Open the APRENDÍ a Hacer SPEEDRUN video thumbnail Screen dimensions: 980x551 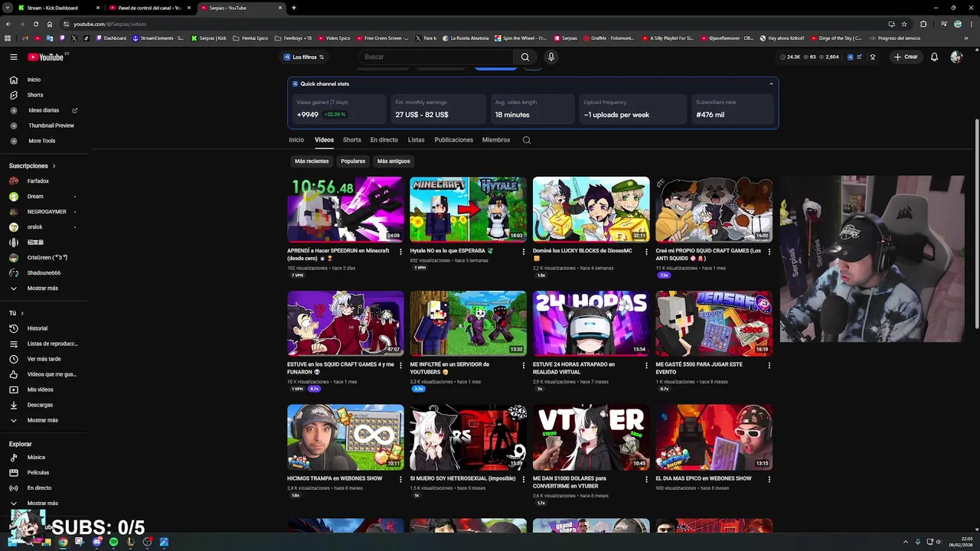tap(345, 210)
